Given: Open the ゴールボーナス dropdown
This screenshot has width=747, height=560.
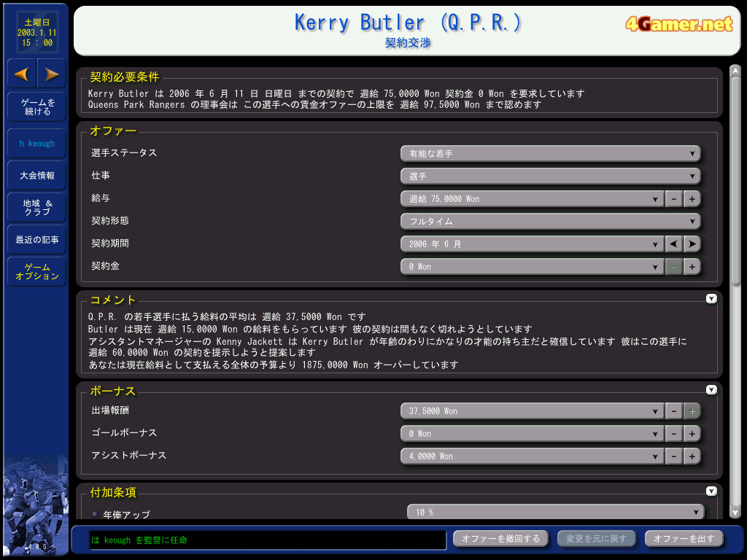Looking at the screenshot, I should [532, 433].
